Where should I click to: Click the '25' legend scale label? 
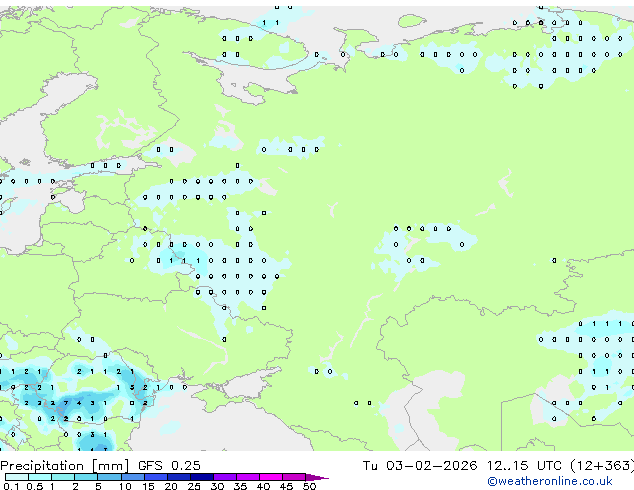coord(194,486)
